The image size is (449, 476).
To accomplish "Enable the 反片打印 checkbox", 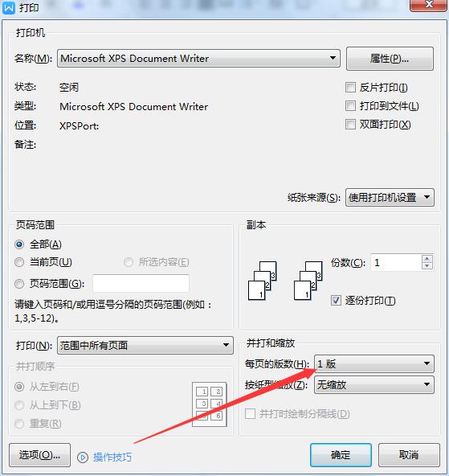I will (x=350, y=88).
